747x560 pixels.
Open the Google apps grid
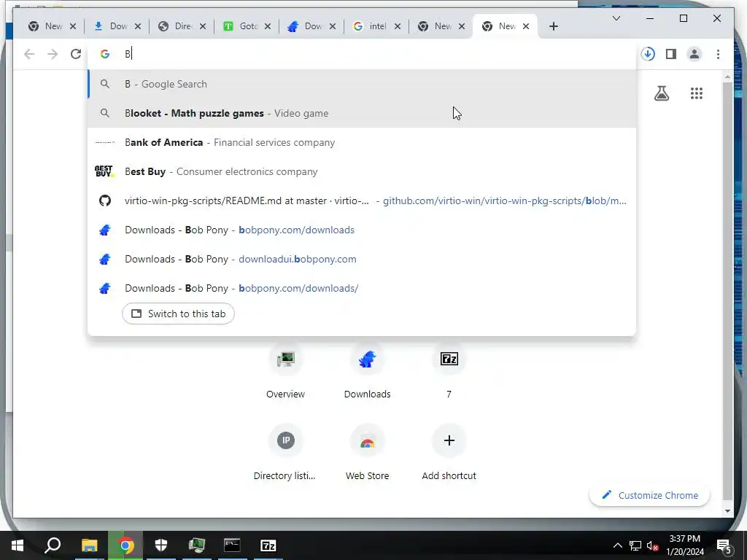tap(697, 93)
